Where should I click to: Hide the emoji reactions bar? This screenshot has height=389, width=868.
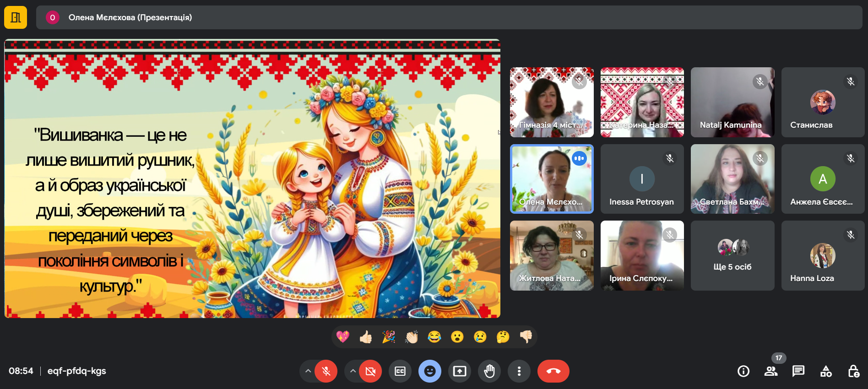[430, 371]
